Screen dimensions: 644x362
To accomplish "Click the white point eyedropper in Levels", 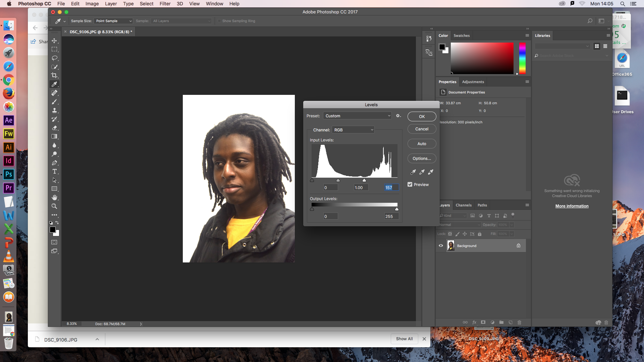I will tap(431, 172).
